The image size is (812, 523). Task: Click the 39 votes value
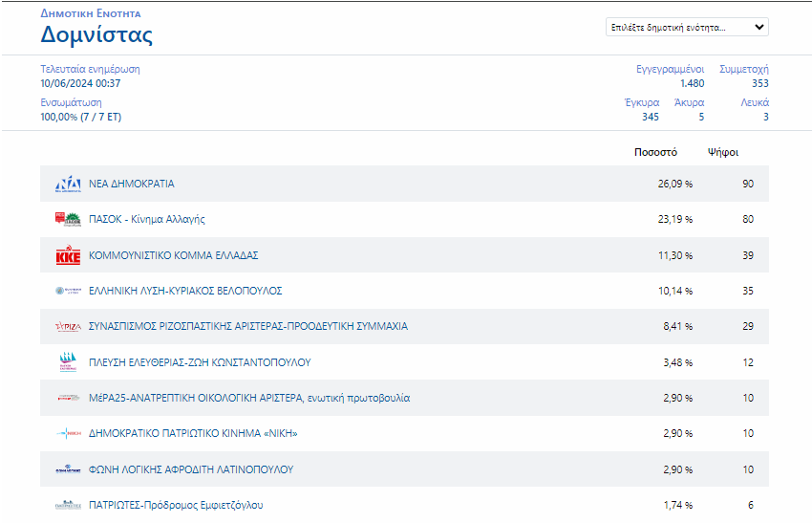coord(748,255)
